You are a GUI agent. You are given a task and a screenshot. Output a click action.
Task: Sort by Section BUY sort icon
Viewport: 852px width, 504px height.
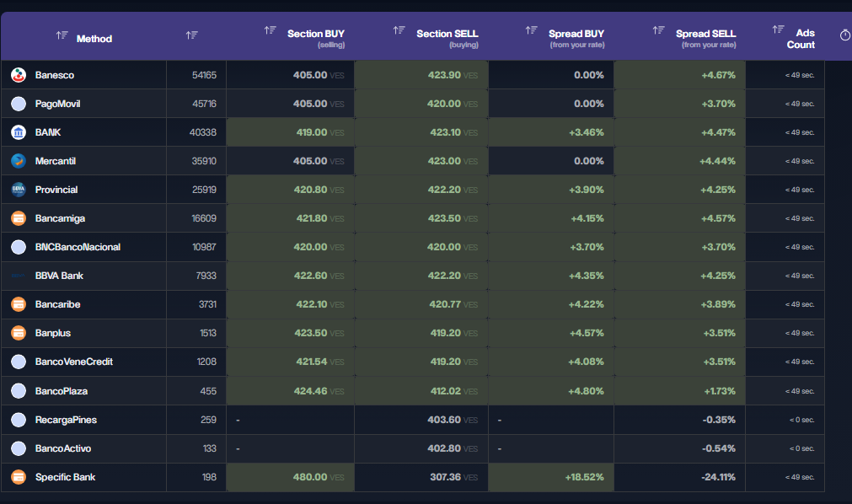coord(270,30)
